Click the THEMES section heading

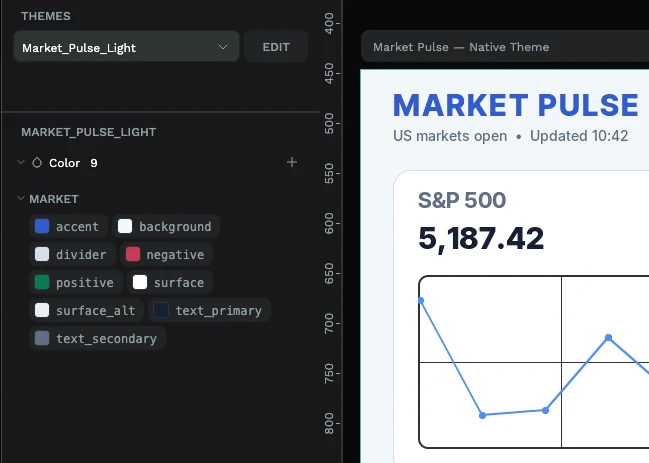[46, 16]
